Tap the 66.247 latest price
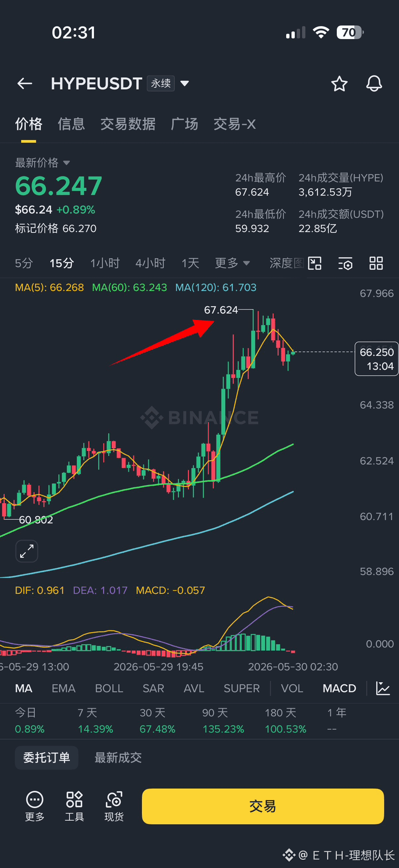Screen dimensions: 399x868 58,186
